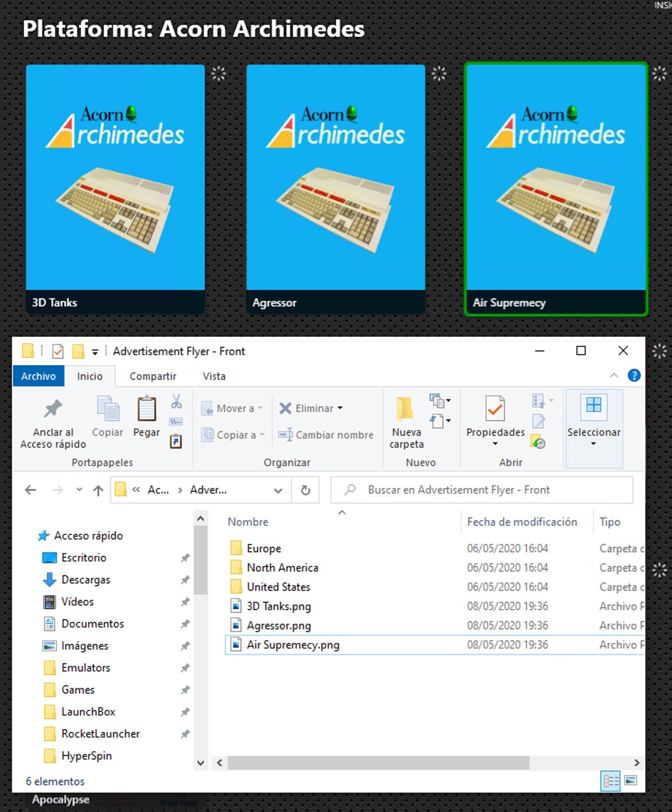Click the Edit icon in Abrir group

click(538, 421)
